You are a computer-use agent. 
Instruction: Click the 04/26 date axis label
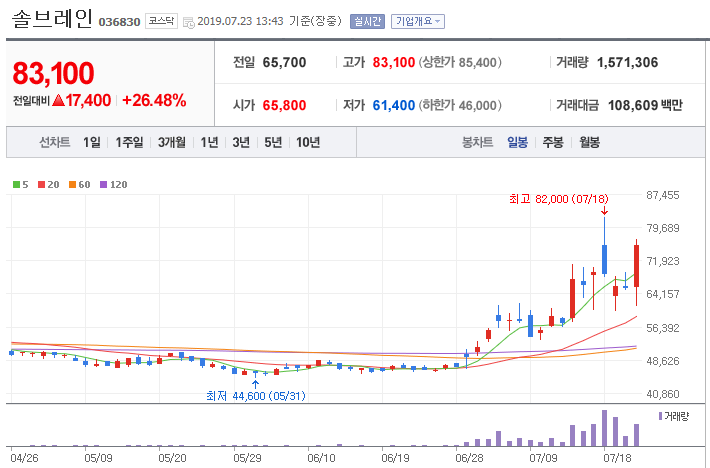pyautogui.click(x=24, y=458)
